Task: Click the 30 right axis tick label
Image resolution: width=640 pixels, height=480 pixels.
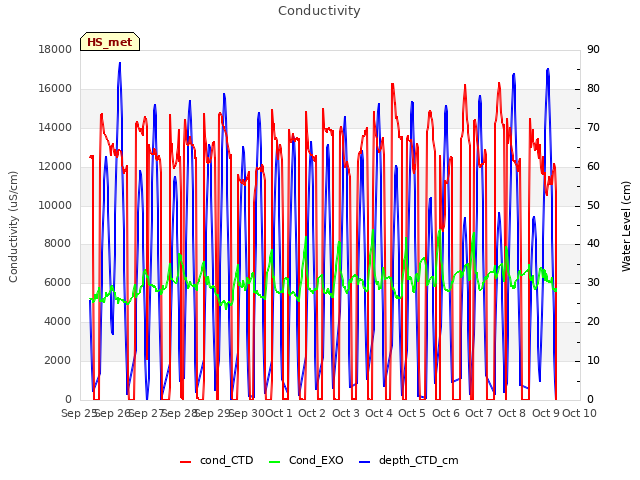Action: (593, 282)
